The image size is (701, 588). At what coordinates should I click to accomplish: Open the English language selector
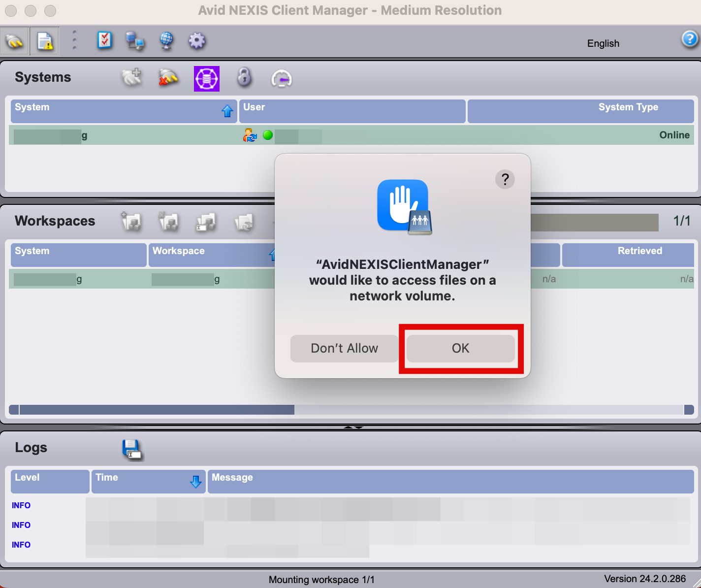pos(603,43)
